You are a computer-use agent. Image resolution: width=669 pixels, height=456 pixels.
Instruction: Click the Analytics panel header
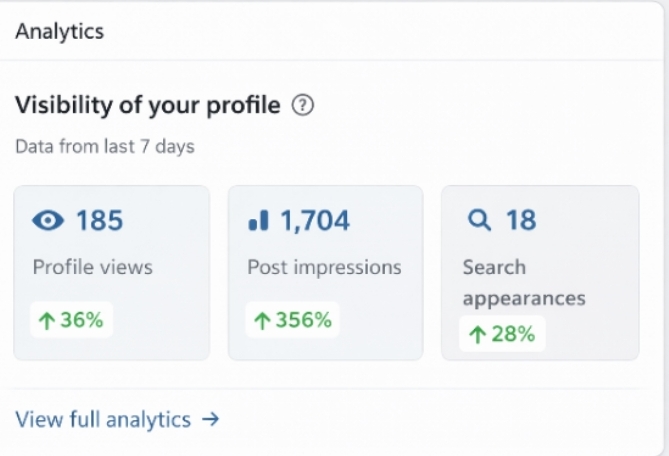[59, 31]
